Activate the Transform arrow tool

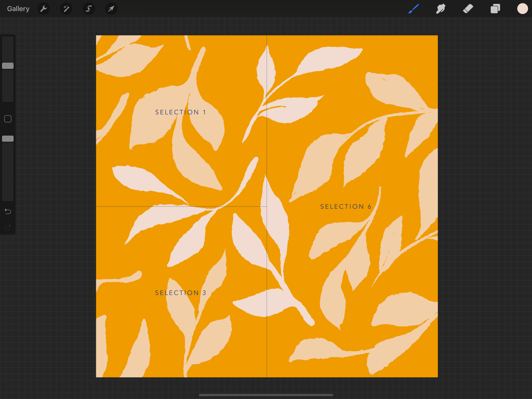111,9
